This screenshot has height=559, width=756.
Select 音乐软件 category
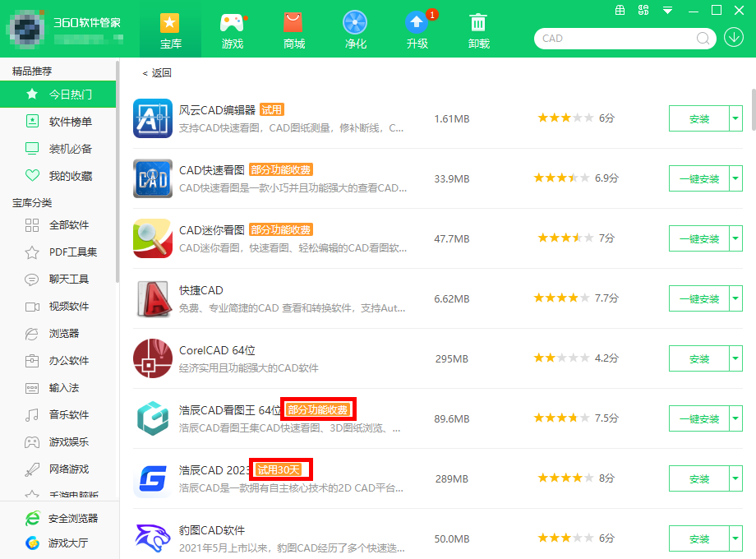tap(58, 415)
